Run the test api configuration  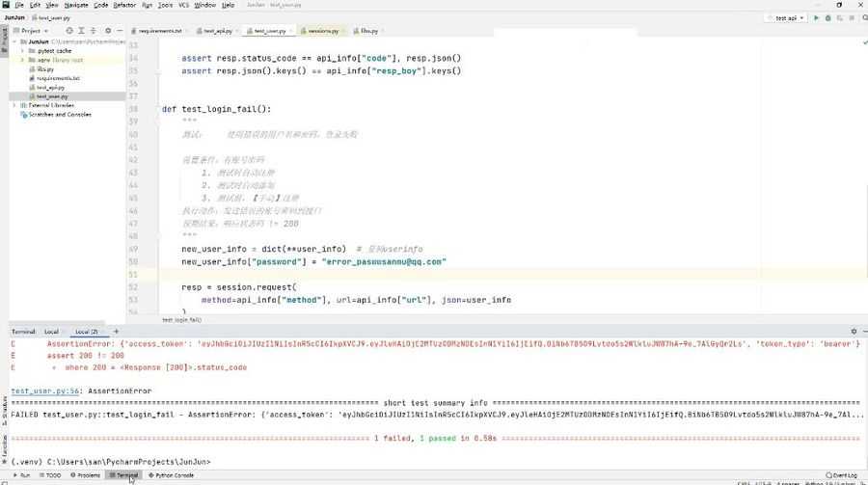pyautogui.click(x=816, y=18)
